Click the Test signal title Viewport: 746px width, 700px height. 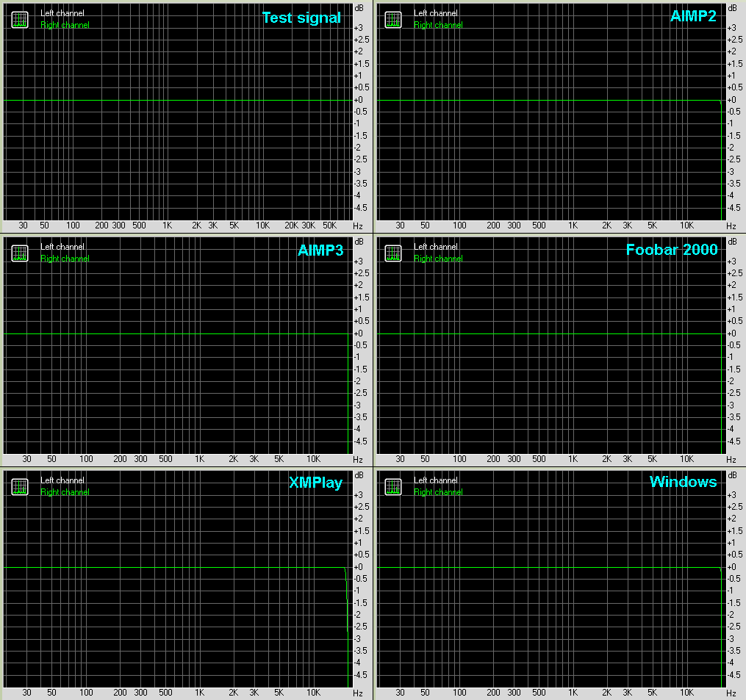tap(301, 18)
